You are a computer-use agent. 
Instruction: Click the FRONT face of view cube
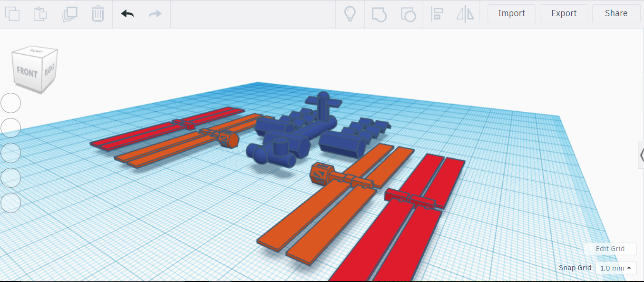click(x=27, y=72)
